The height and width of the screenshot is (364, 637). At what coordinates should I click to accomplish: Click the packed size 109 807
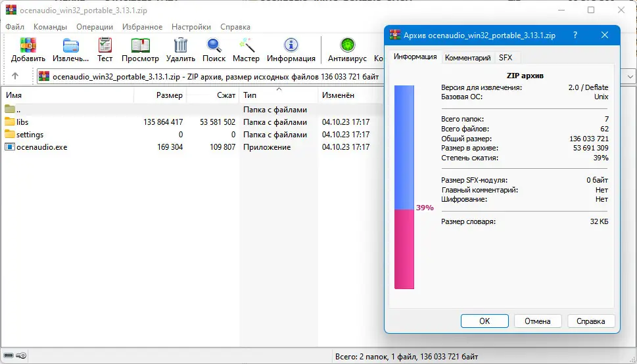click(222, 147)
